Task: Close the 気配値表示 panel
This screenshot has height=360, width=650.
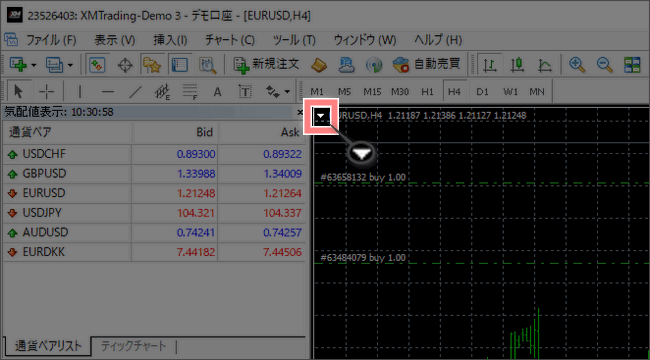Action: tap(301, 112)
